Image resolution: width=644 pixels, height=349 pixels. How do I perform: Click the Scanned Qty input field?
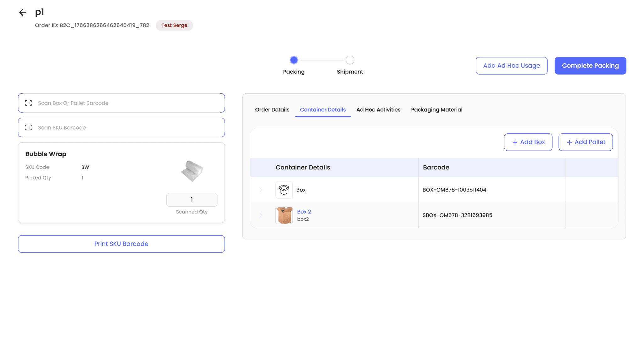coord(192,200)
